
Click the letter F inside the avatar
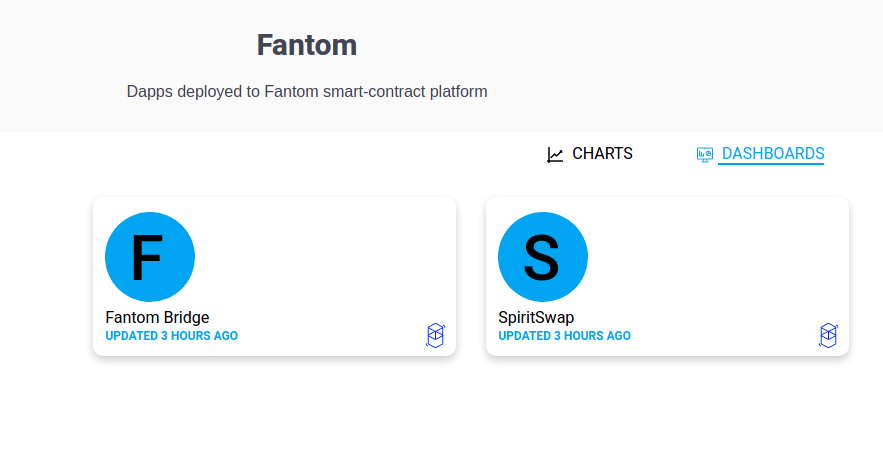148,258
